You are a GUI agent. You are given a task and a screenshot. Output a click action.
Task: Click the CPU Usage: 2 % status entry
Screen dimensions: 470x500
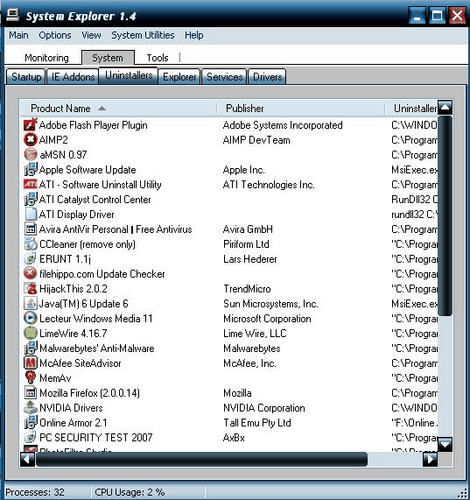click(x=130, y=492)
